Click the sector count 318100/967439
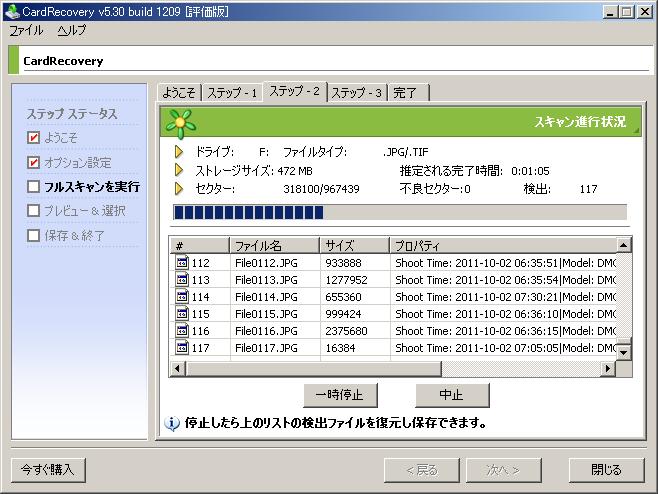The width and height of the screenshot is (658, 494). click(321, 189)
